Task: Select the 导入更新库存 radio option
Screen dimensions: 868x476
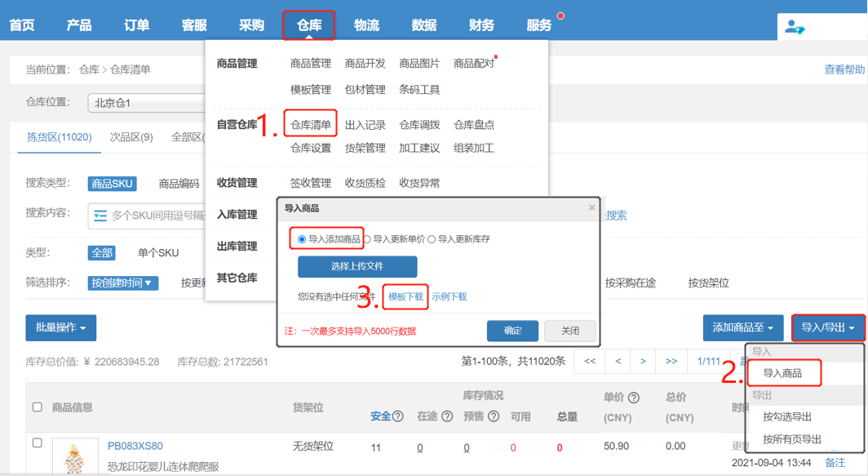Action: (x=432, y=239)
